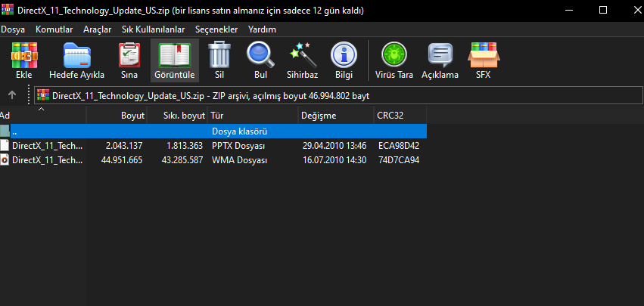Minimize the WinRAR window
644x306 pixels.
pos(569,11)
